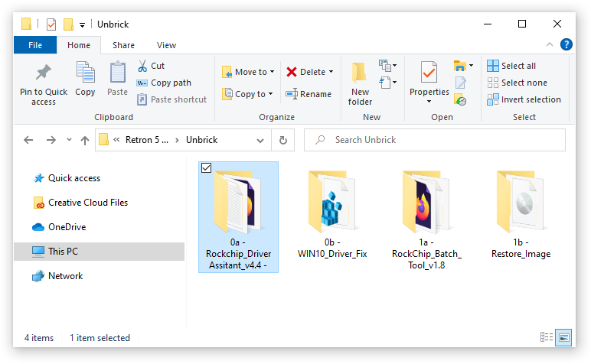
Task: Go up one folder level
Action: tap(85, 140)
